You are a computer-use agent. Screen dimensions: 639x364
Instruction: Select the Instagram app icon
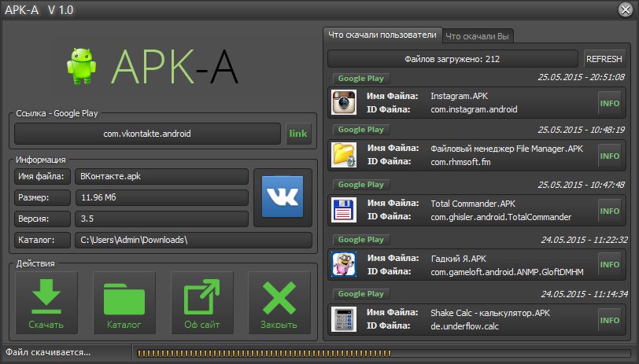(344, 102)
